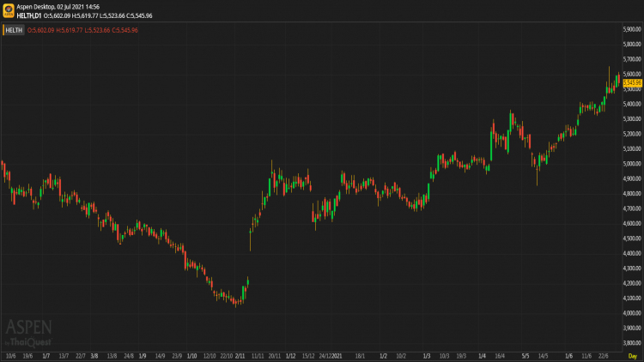Click the 5,100.00 price axis label
This screenshot has height=362, width=644.
pos(632,148)
